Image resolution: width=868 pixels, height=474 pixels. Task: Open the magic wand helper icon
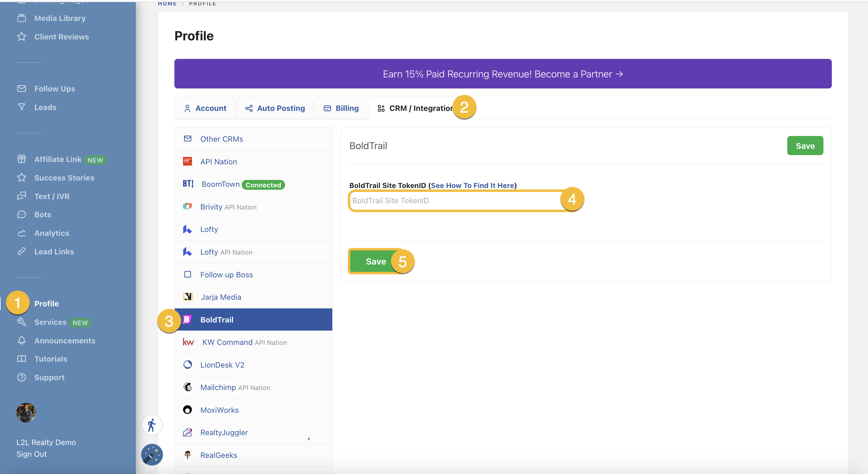(x=152, y=455)
